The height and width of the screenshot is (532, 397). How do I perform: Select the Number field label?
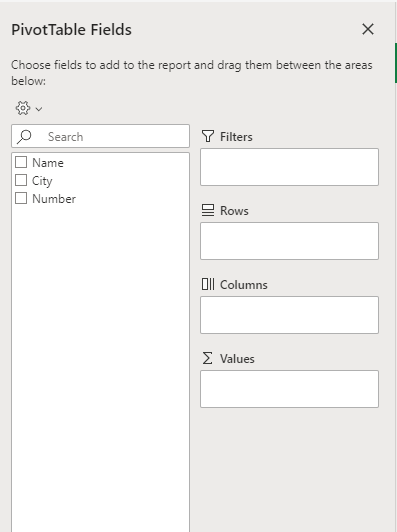click(x=54, y=199)
